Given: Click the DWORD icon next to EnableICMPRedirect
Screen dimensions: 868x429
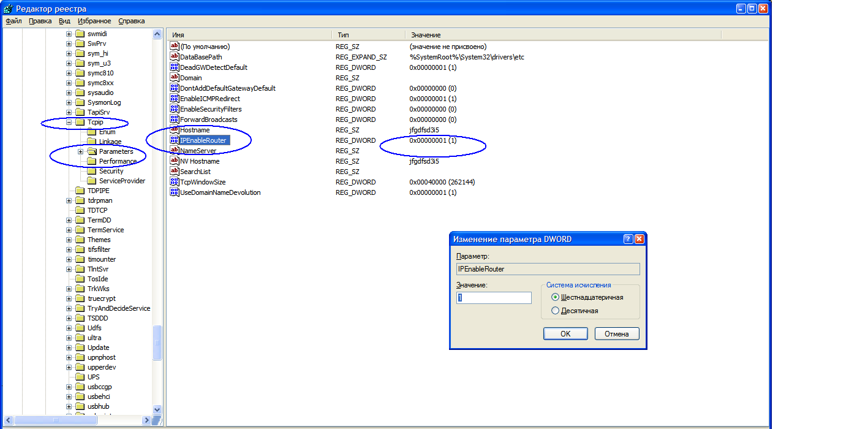Looking at the screenshot, I should [175, 99].
